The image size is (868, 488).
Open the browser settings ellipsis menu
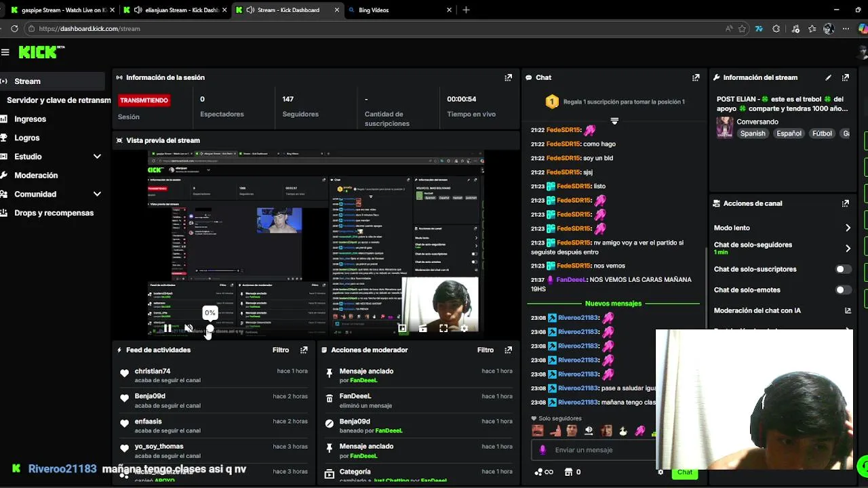click(846, 29)
